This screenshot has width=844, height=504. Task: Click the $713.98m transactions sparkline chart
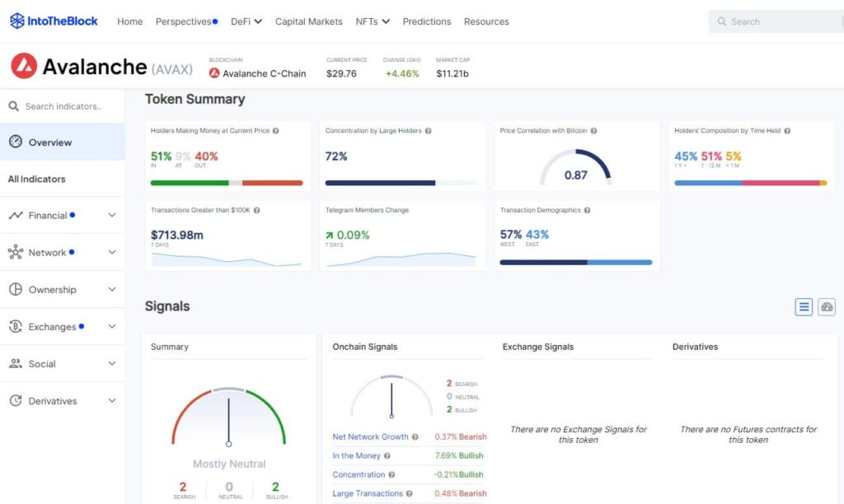pyautogui.click(x=227, y=259)
